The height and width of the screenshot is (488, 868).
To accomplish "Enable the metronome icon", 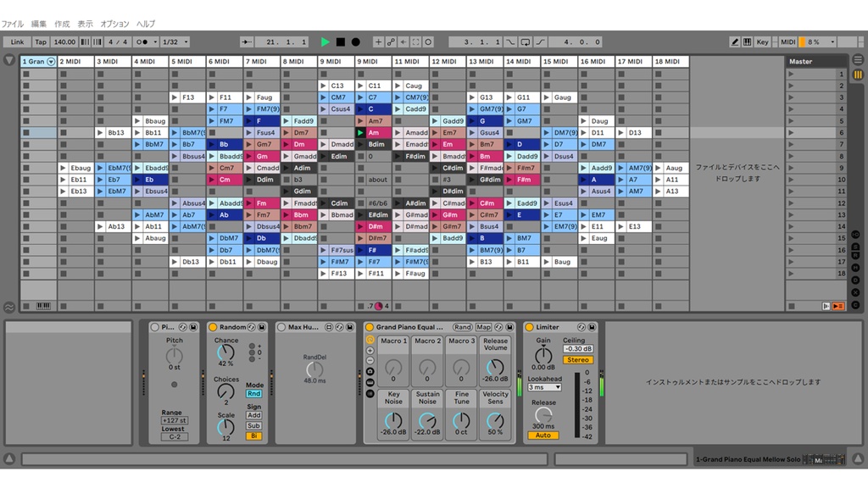I will 142,42.
